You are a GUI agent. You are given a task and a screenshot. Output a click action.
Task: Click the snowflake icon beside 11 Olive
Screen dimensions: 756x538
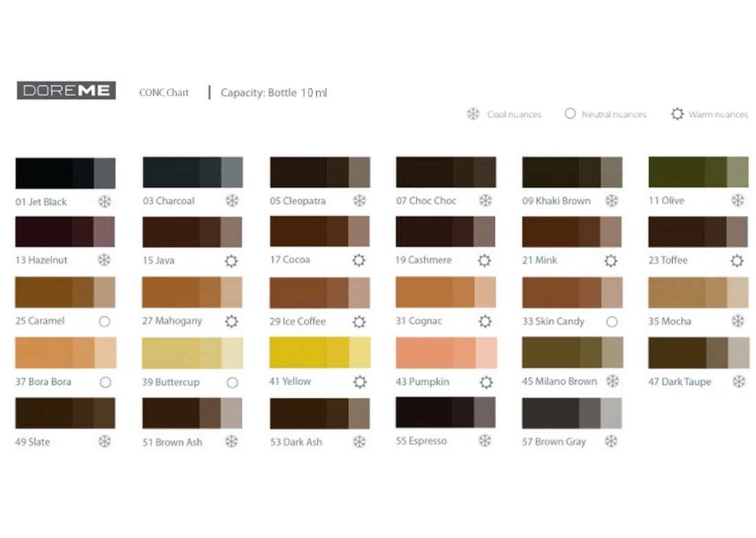(x=737, y=201)
